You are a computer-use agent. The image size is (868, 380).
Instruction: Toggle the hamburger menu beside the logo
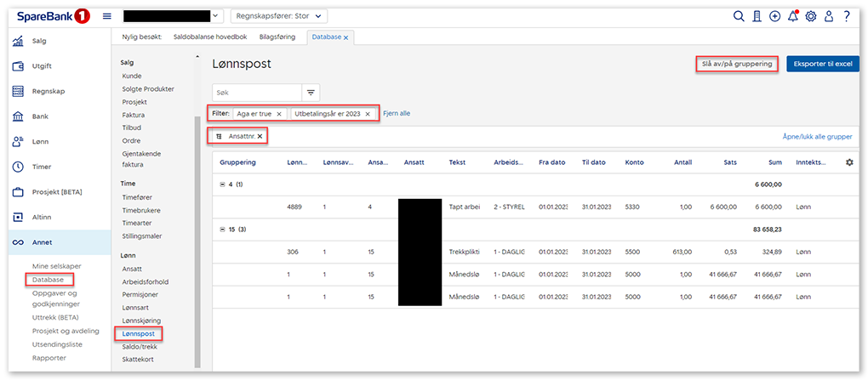106,16
